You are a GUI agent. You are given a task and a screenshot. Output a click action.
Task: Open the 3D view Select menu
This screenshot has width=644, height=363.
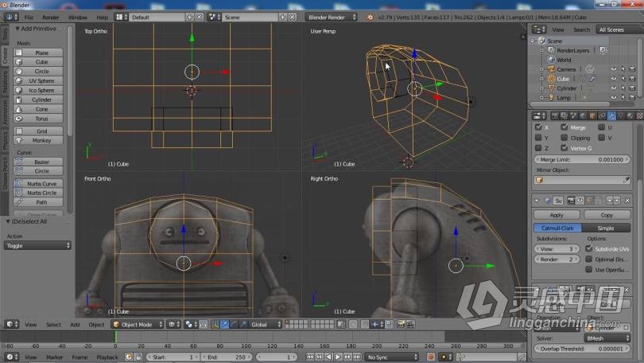tap(53, 324)
